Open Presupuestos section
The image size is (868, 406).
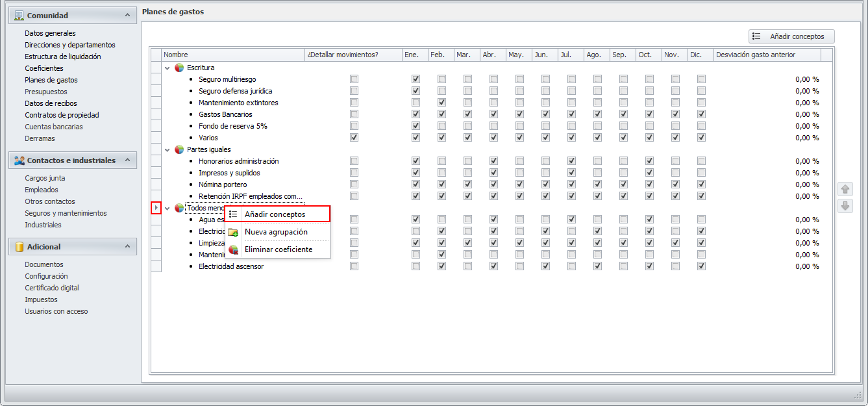[x=46, y=92]
